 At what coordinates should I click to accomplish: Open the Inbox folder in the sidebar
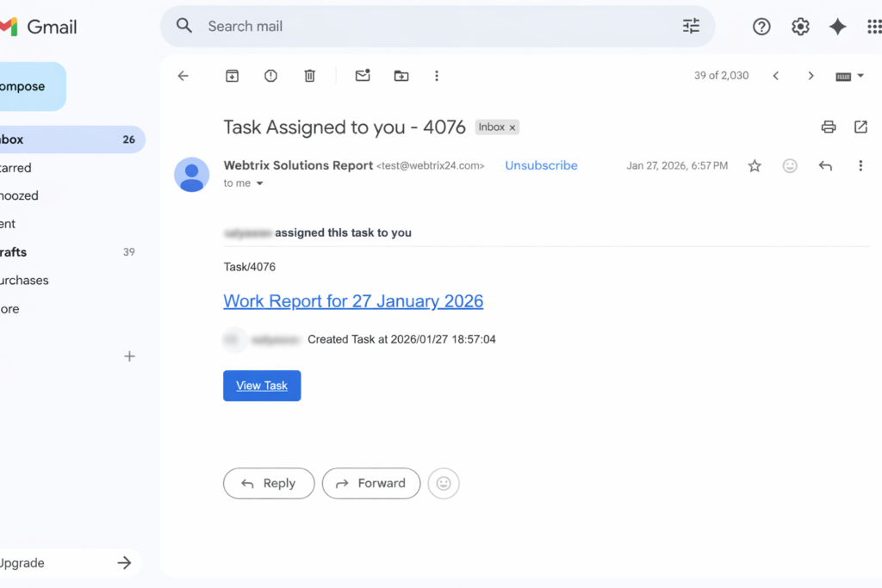click(x=12, y=139)
